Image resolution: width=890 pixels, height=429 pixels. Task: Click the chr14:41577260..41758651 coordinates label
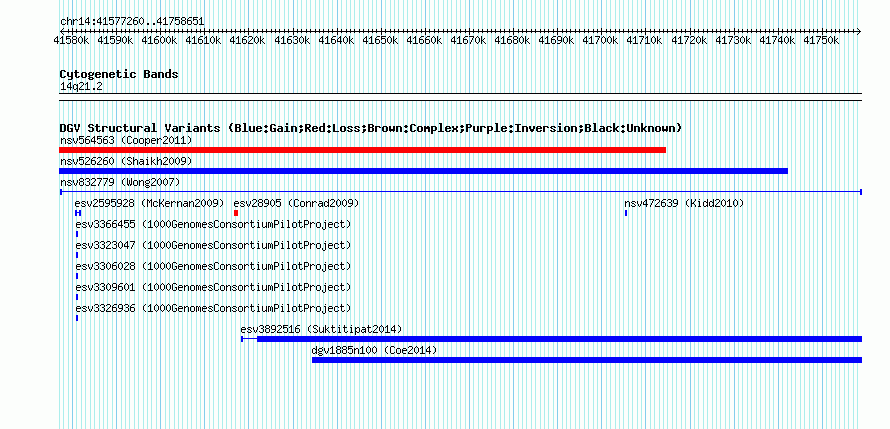132,21
